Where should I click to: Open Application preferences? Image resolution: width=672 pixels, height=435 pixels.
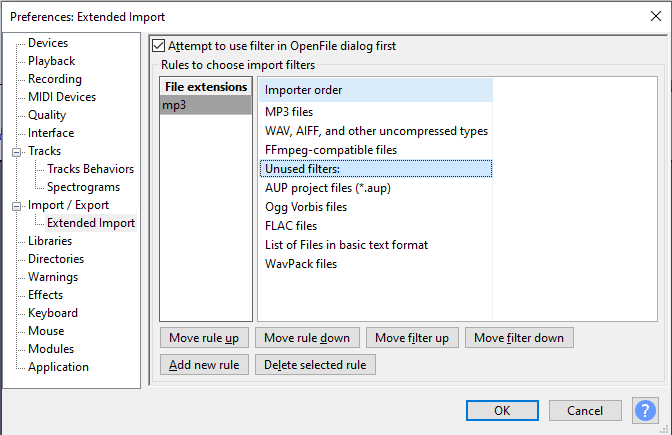click(58, 367)
